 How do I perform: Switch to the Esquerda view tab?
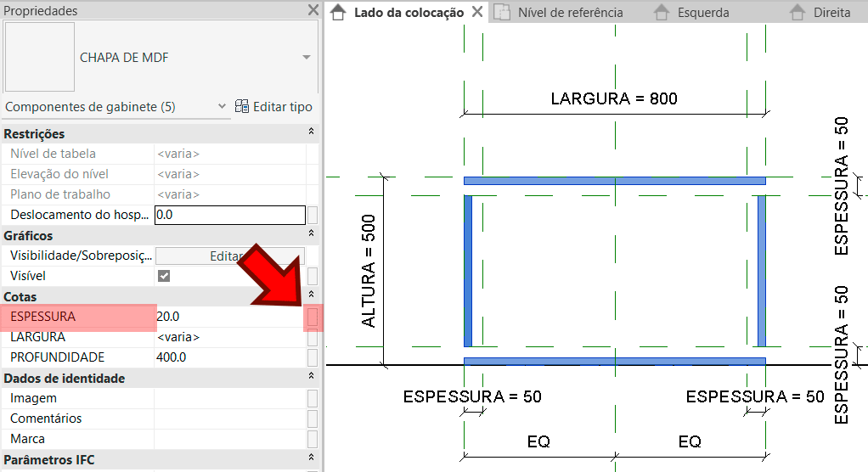point(703,12)
